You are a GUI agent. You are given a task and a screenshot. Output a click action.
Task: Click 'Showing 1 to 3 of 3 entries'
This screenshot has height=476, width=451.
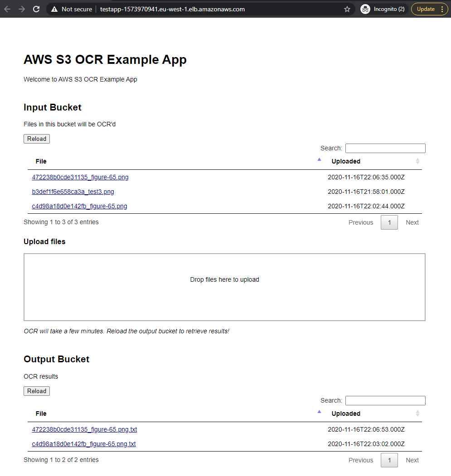tap(61, 222)
